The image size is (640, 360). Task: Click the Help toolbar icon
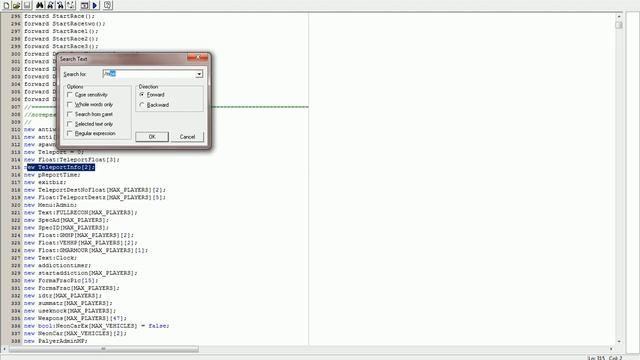click(108, 5)
